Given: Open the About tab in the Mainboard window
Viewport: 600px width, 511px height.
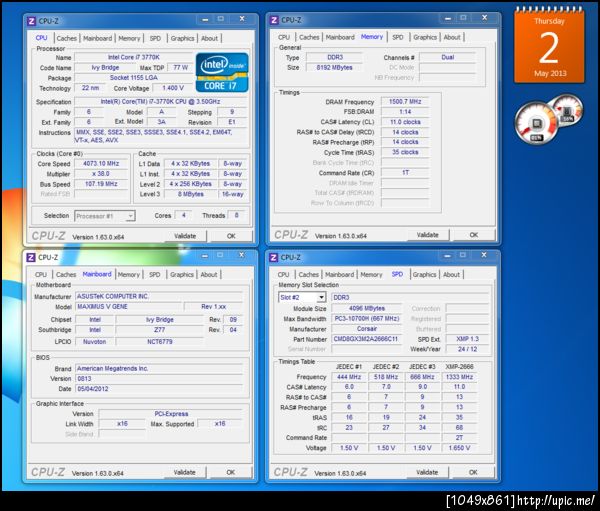Looking at the screenshot, I should pyautogui.click(x=209, y=274).
